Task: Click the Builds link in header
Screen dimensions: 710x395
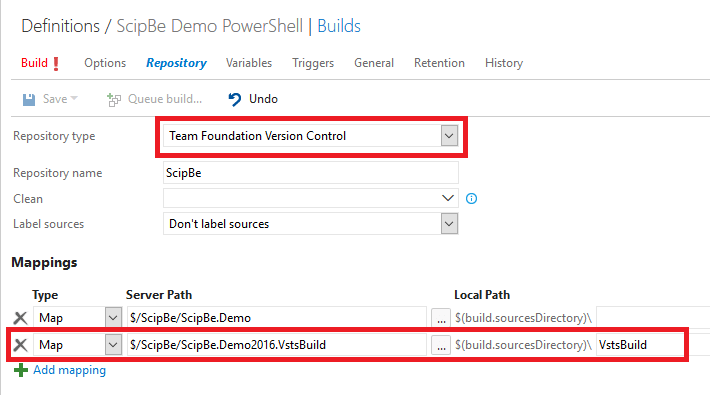Action: tap(339, 26)
